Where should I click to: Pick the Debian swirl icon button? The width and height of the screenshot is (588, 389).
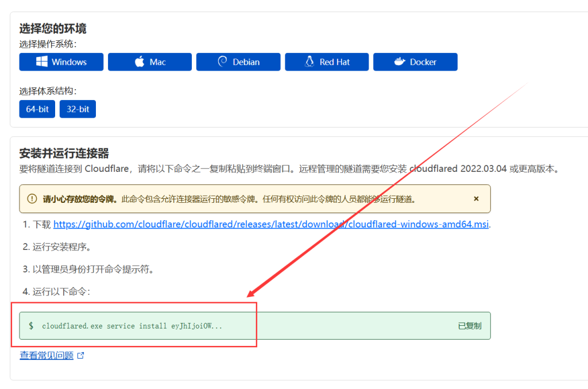(238, 62)
